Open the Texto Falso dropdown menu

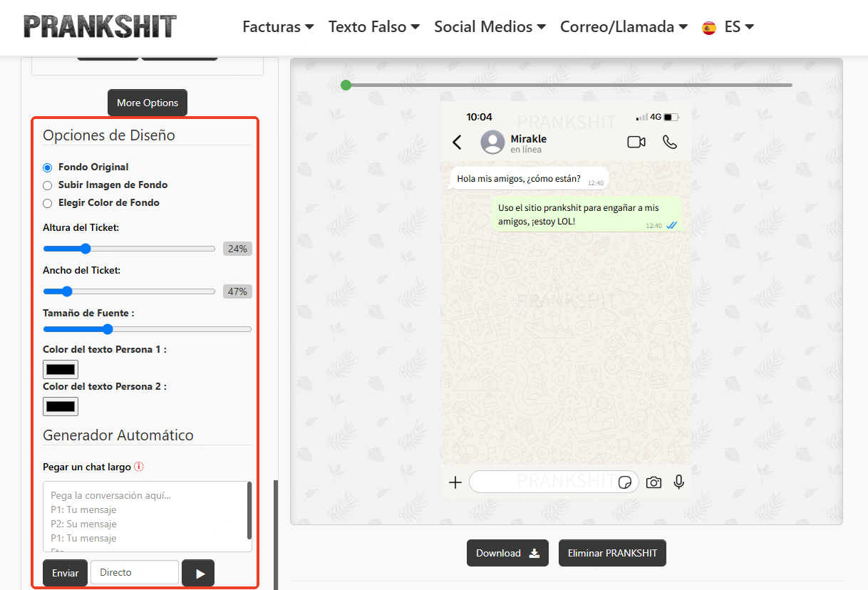tap(374, 27)
